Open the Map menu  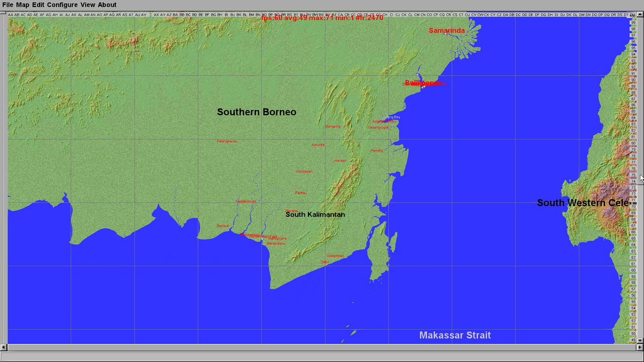coord(23,5)
